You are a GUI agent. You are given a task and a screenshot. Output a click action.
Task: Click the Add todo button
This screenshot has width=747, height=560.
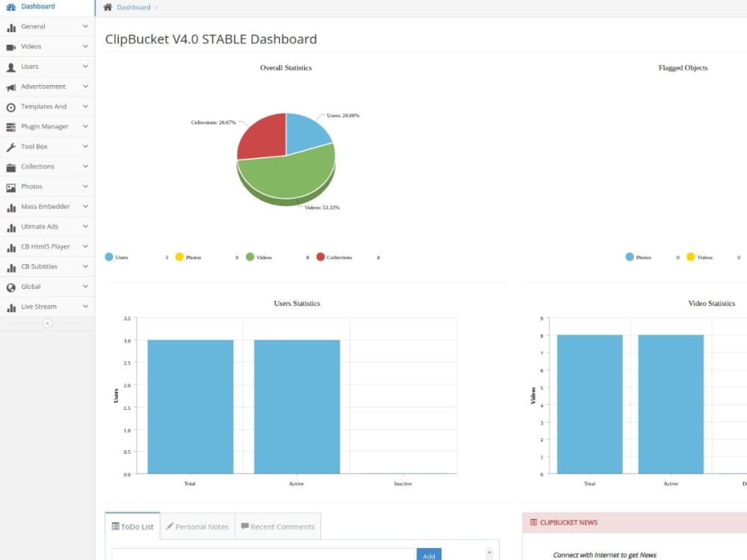point(429,555)
